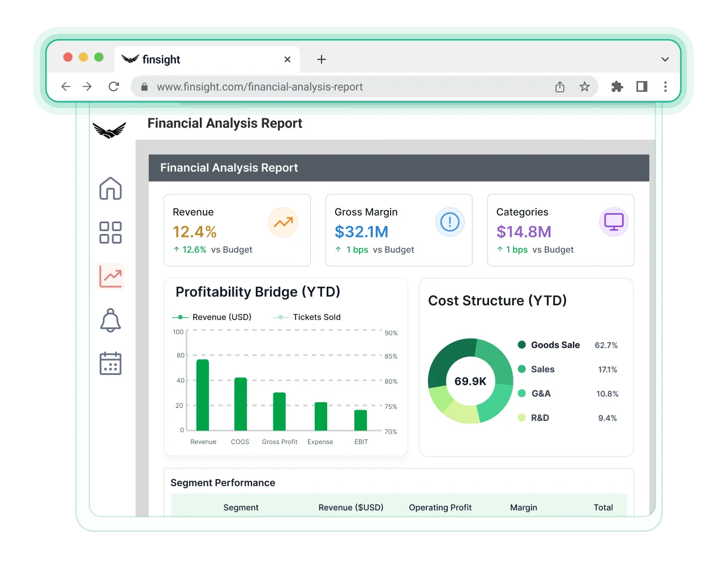Click the Categories monitor icon
Screen dimensions: 728x571
tap(614, 222)
